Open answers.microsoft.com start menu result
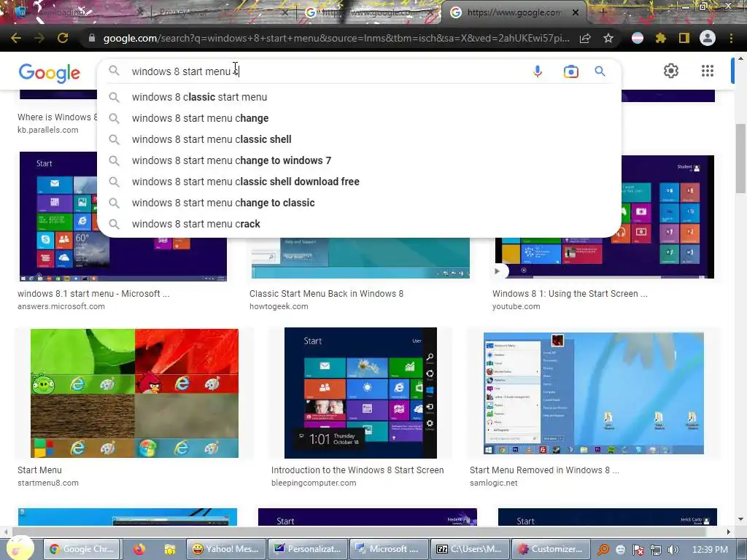This screenshot has height=560, width=747. [x=93, y=294]
